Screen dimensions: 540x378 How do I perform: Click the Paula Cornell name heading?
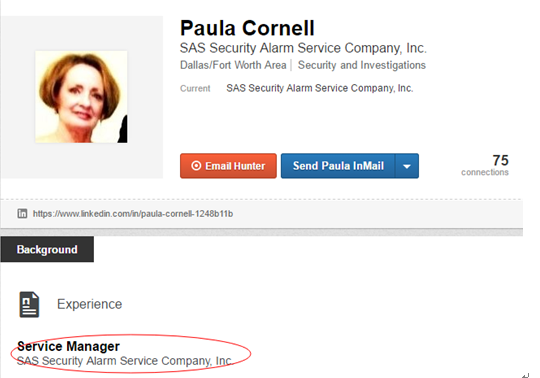[x=247, y=28]
